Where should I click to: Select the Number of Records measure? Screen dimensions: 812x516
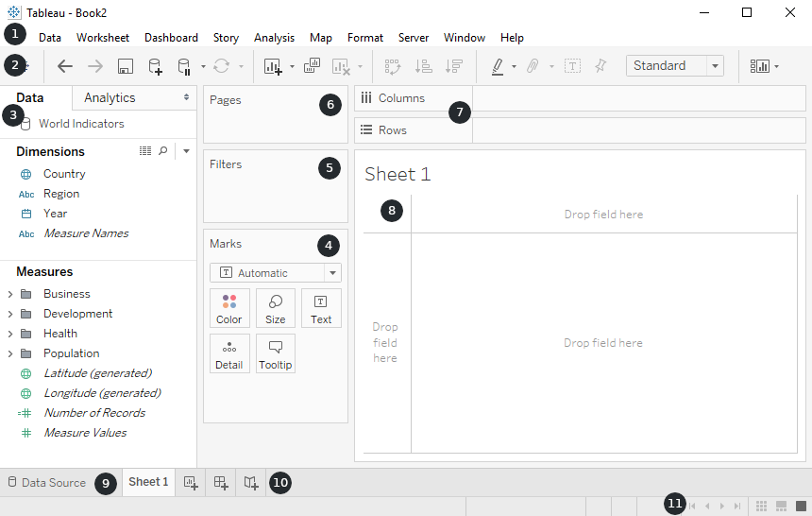click(94, 413)
